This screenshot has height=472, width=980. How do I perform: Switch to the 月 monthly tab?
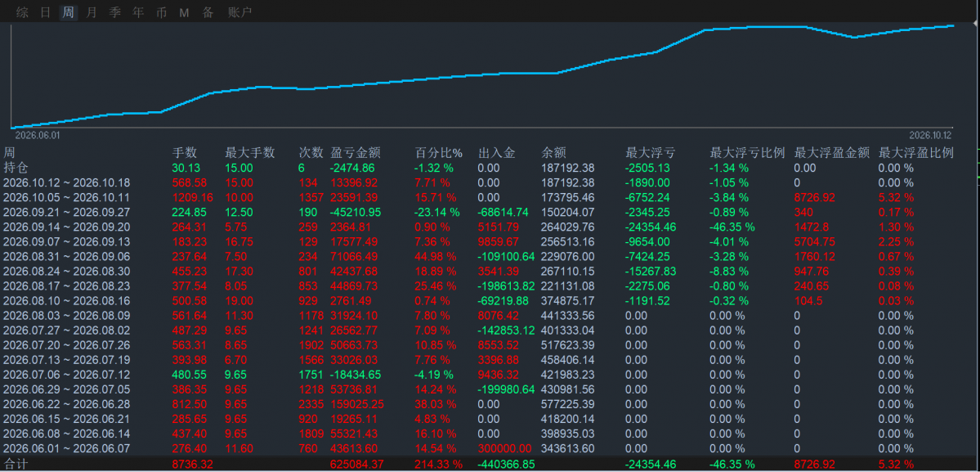coord(92,12)
